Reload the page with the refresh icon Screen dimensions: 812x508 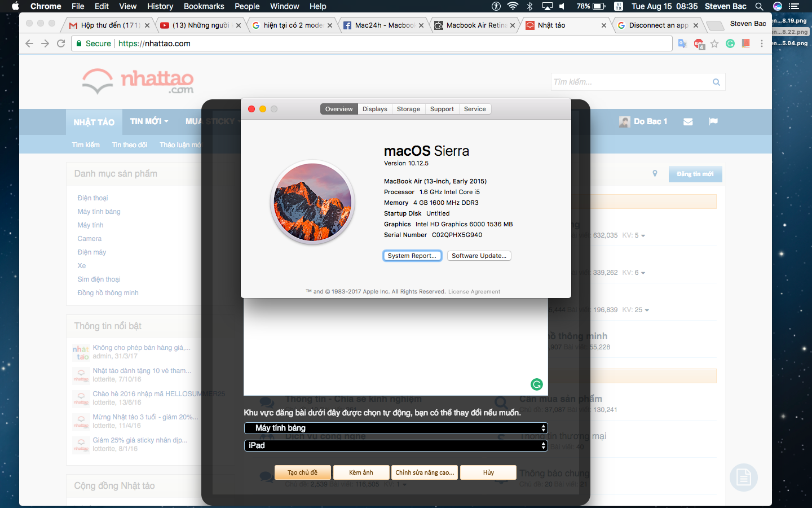tap(61, 43)
